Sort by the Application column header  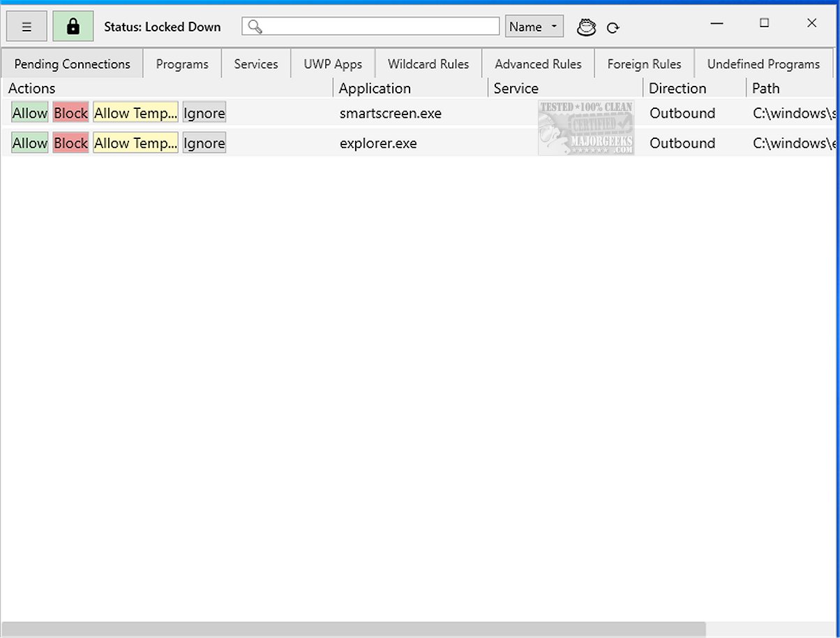click(411, 88)
